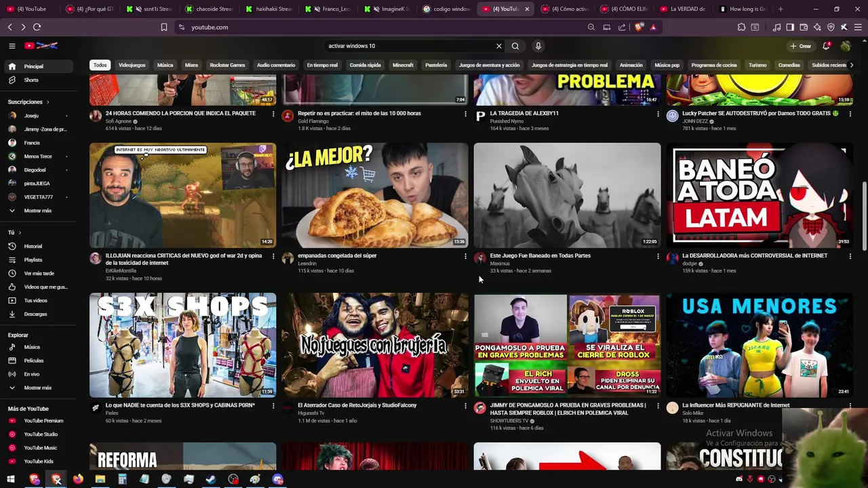Clear the search box with the X
Viewport: 868px width, 488px height.
[499, 46]
